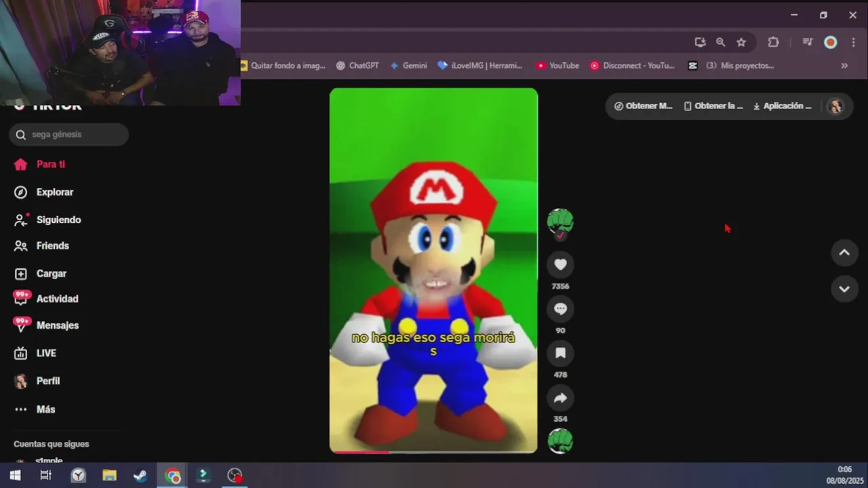Like the Mario video with heart icon
This screenshot has width=868, height=488.
point(560,264)
